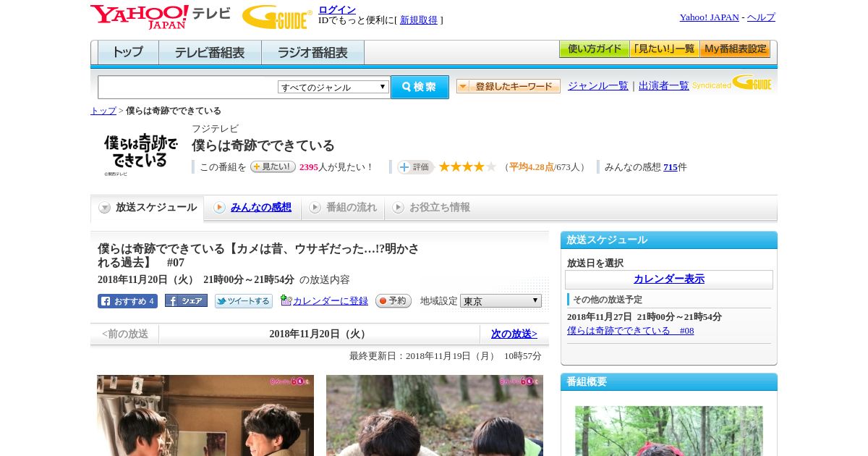
Task: Click the episode title 僕らは奇跡でできている【カメは昔…
Action: point(258,255)
